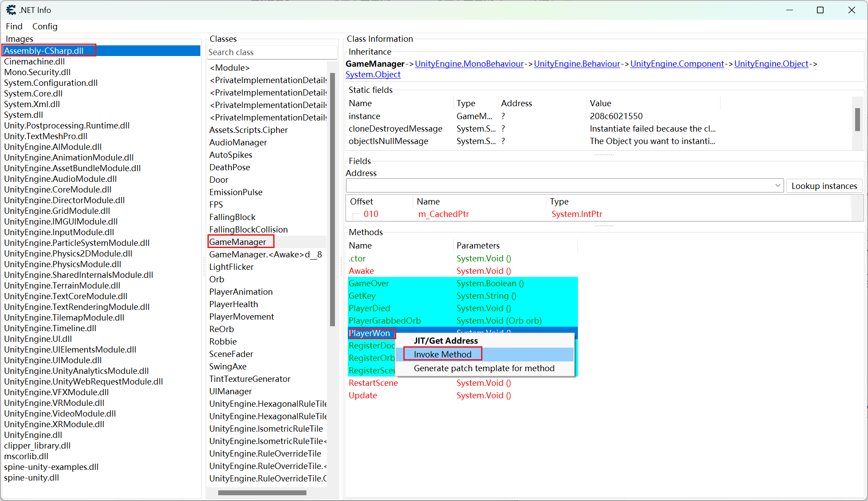Type in the Search class field
Image resolution: width=868 pixels, height=501 pixels.
point(271,52)
